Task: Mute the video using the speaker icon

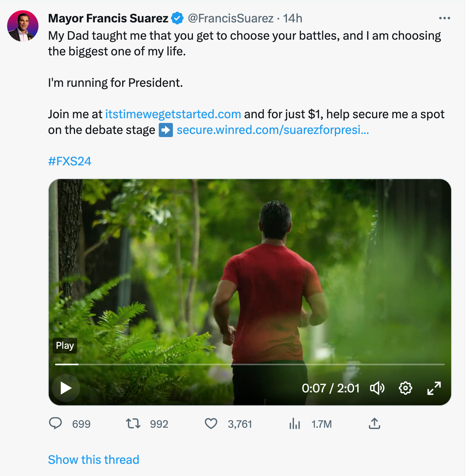Action: coord(377,388)
